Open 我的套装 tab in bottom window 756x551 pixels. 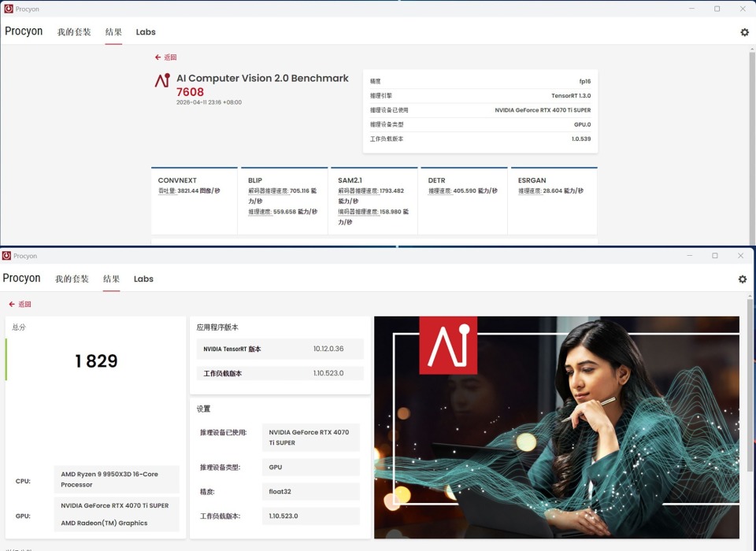pyautogui.click(x=72, y=279)
